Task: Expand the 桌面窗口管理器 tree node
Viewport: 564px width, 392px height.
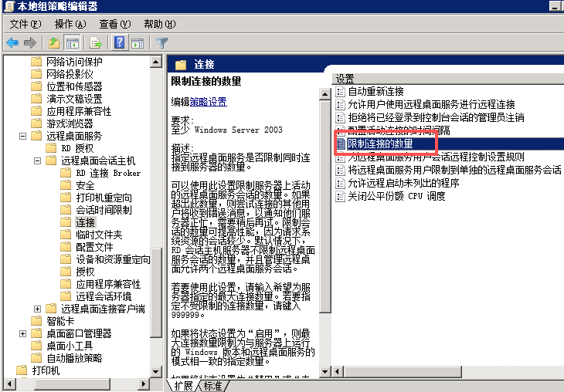Action: 22,333
